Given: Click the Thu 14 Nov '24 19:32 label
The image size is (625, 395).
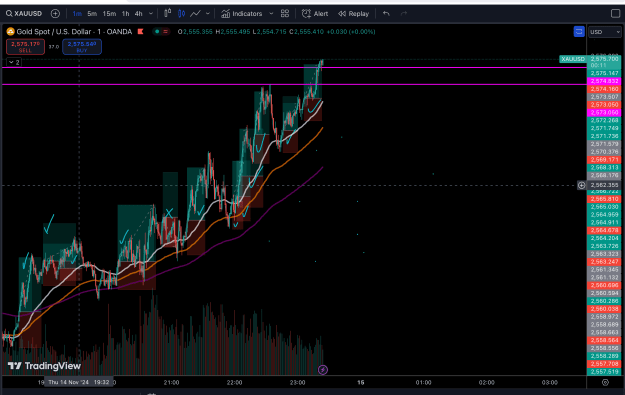Looking at the screenshot, I should (x=79, y=382).
